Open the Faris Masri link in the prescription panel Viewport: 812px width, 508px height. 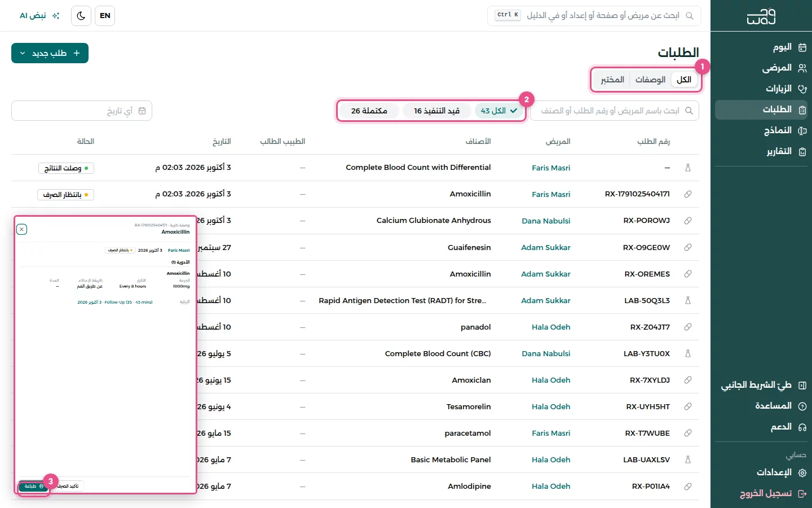179,250
